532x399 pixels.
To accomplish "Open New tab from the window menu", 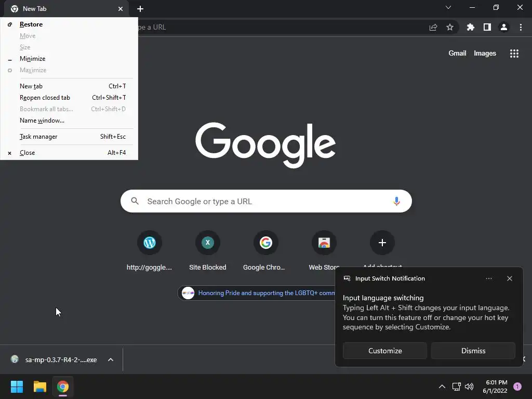I will (69, 86).
